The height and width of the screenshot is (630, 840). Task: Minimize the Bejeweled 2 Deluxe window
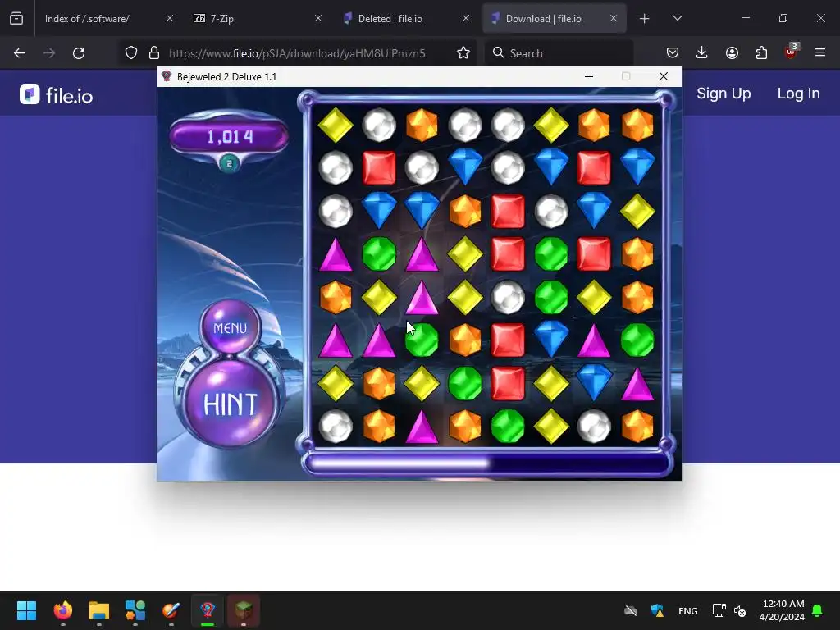pyautogui.click(x=589, y=76)
